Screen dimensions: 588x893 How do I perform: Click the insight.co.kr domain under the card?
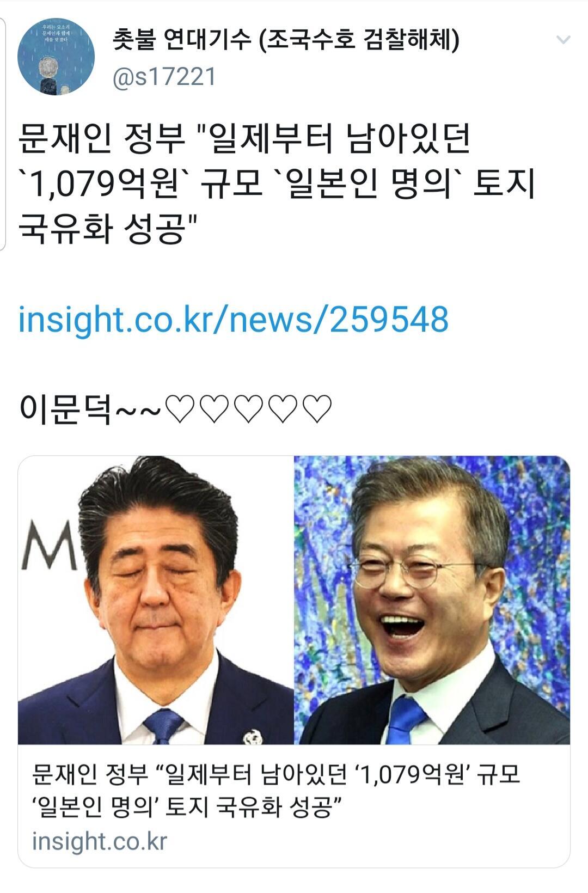(x=100, y=841)
